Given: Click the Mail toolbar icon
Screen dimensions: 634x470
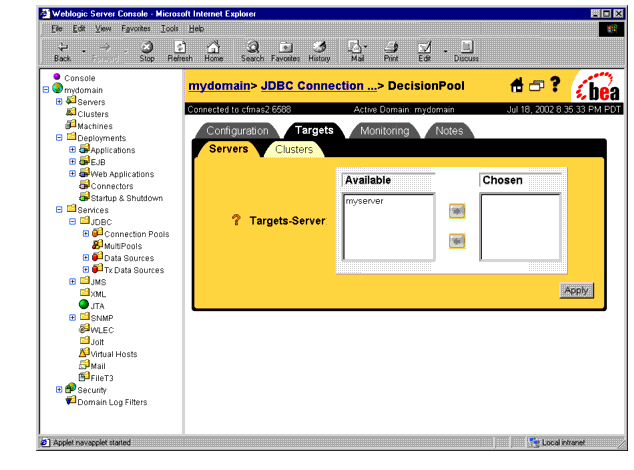Looking at the screenshot, I should [x=357, y=51].
